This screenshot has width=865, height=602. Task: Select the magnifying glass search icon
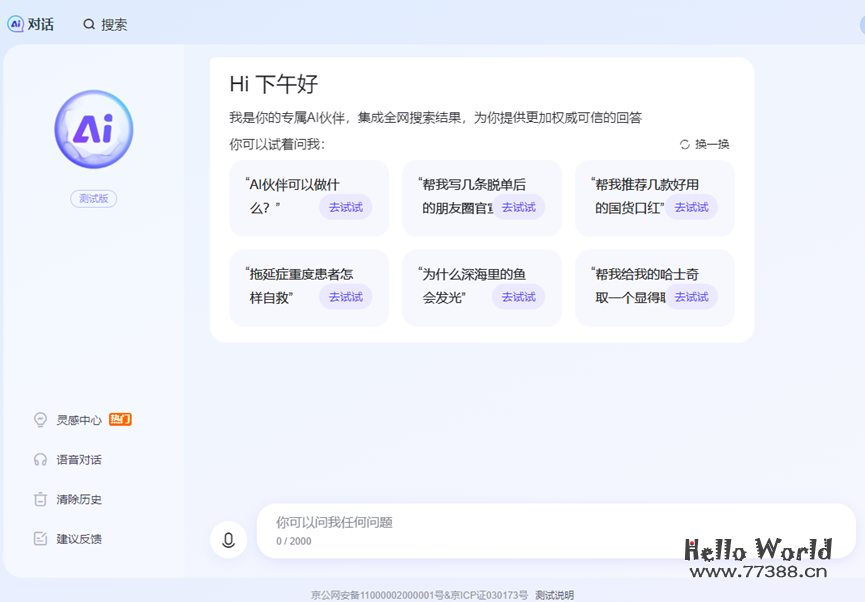pyautogui.click(x=89, y=24)
